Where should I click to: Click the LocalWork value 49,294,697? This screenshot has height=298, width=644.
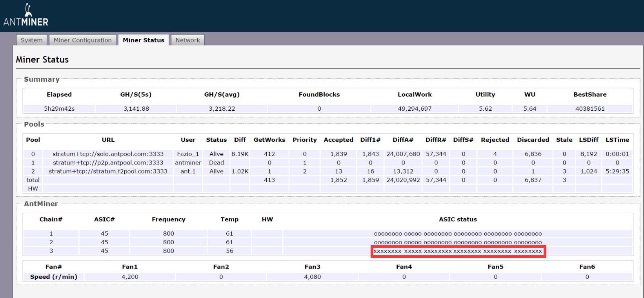coord(415,109)
